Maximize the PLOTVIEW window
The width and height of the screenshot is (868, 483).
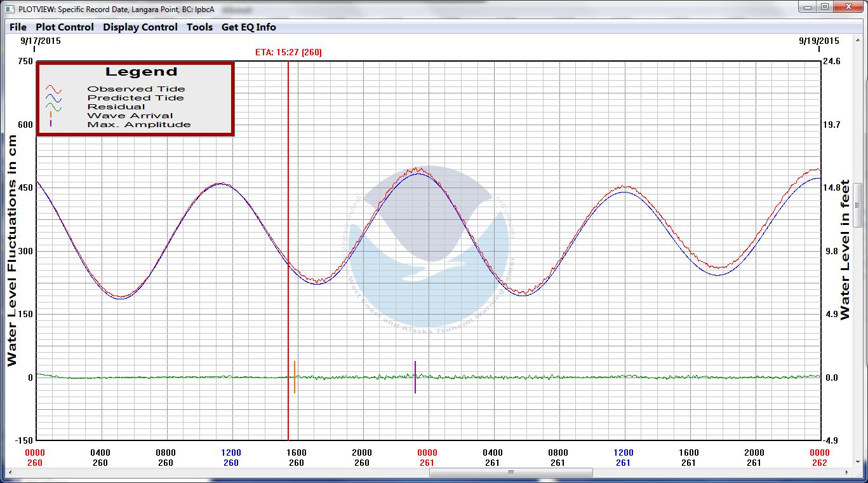(824, 6)
